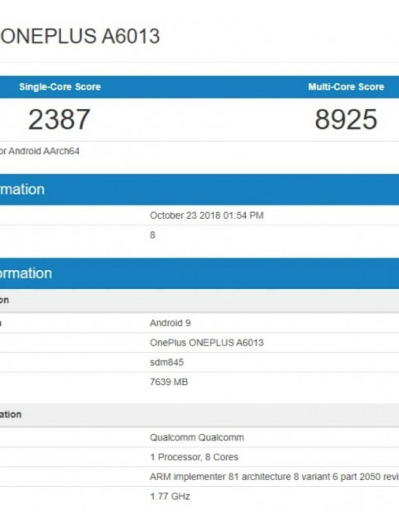The height and width of the screenshot is (532, 399).
Task: Select the upload date October 23 2018
Action: tap(206, 215)
